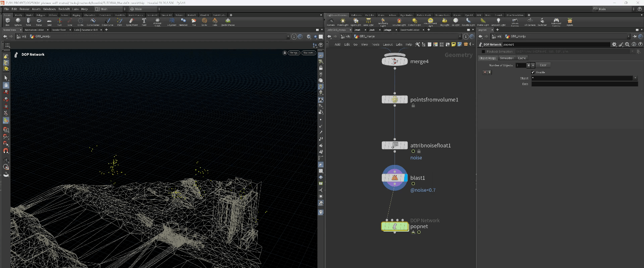The image size is (644, 268).
Task: Open the Redshift menu
Action: pos(64,9)
